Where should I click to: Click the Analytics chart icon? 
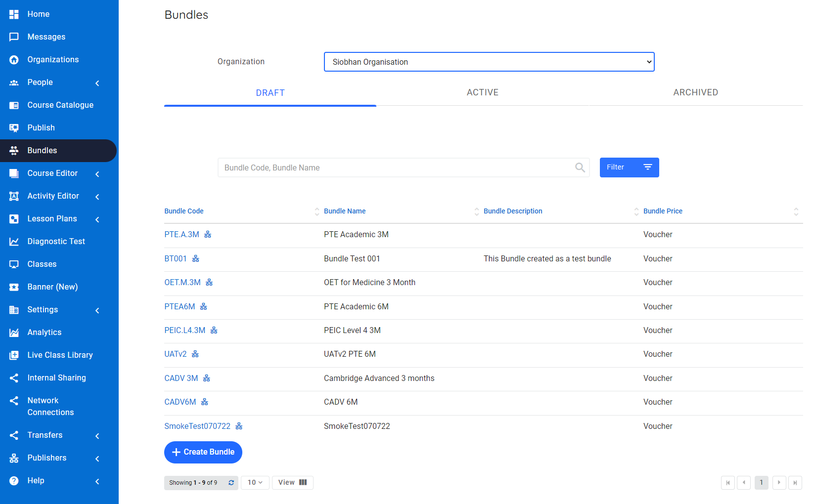[x=14, y=332]
